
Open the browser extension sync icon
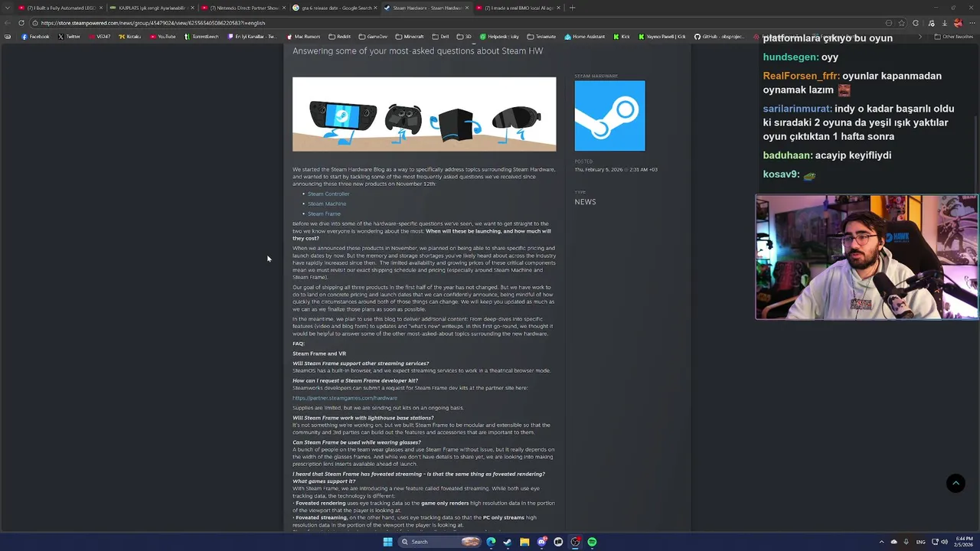point(916,23)
